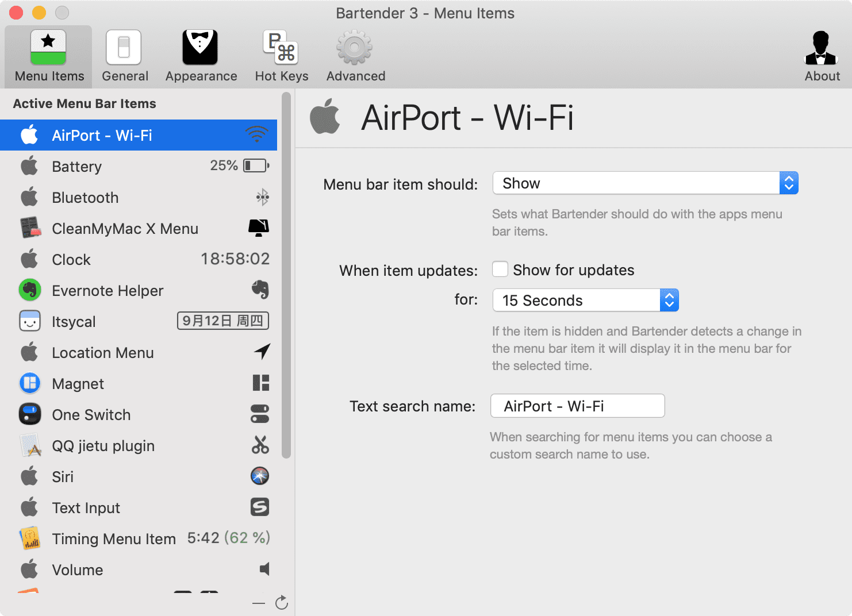The image size is (852, 616).
Task: Click the Text search name field
Action: (578, 406)
